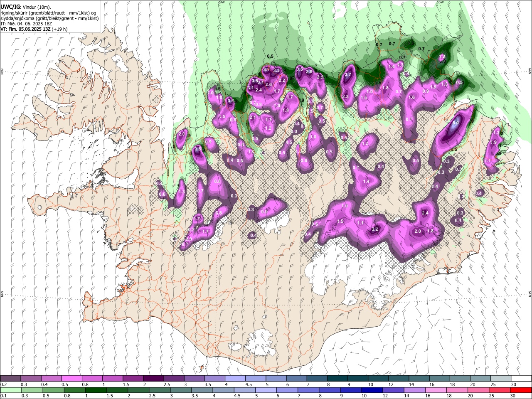532x399 pixels.
Task: Pick snow legend swatch between 3 and 3.5
Action: point(194,379)
